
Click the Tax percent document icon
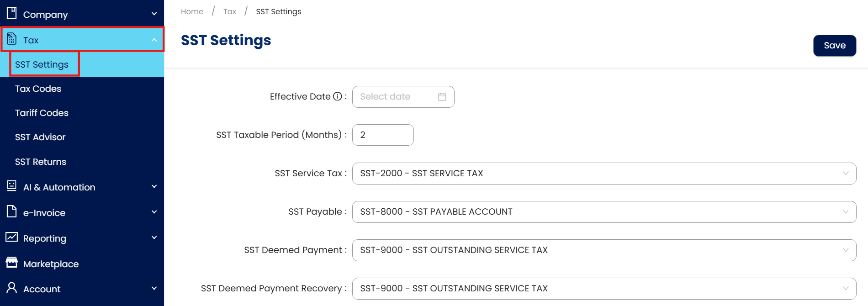pos(12,39)
